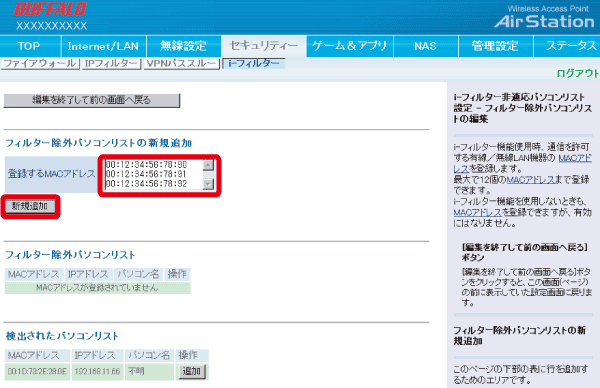Go to the NAS tab
Screen dimensions: 600x388
(x=426, y=46)
